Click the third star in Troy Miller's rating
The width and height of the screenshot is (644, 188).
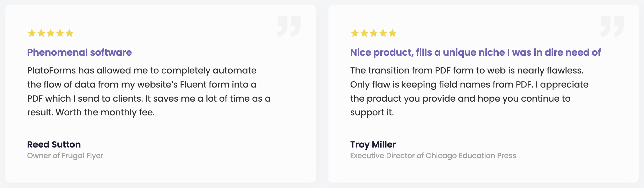[374, 33]
